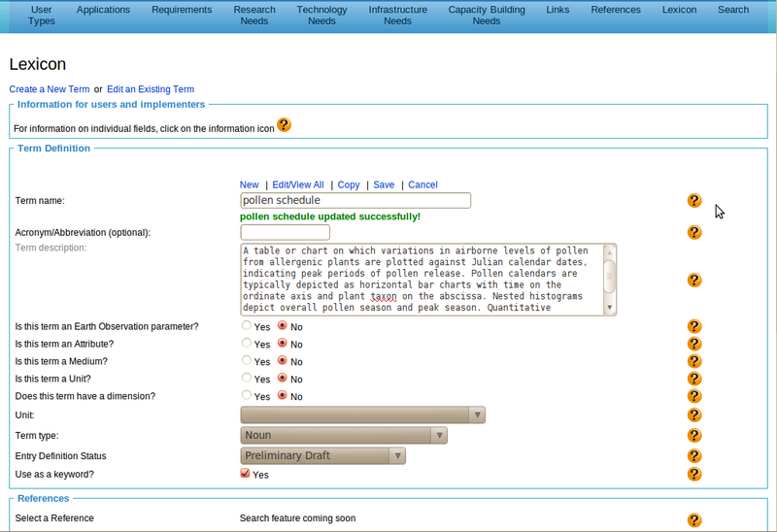Show help for Entry Definition Status

[693, 455]
